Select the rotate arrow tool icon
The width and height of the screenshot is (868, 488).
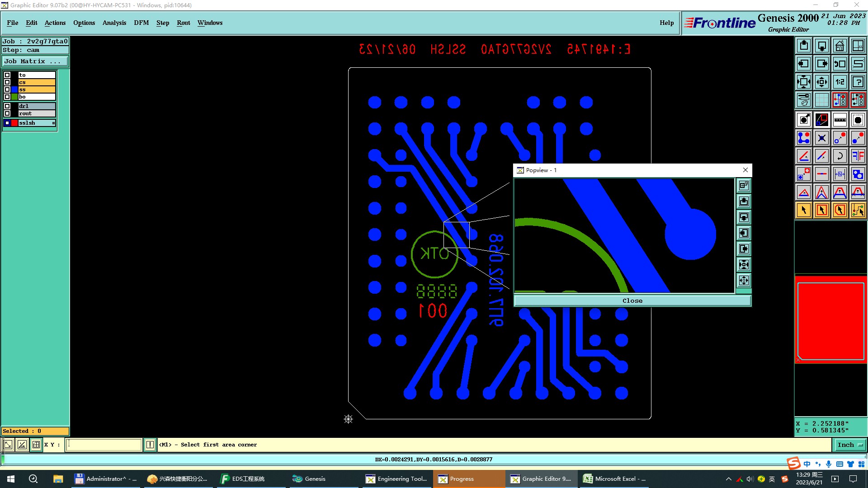point(840,156)
